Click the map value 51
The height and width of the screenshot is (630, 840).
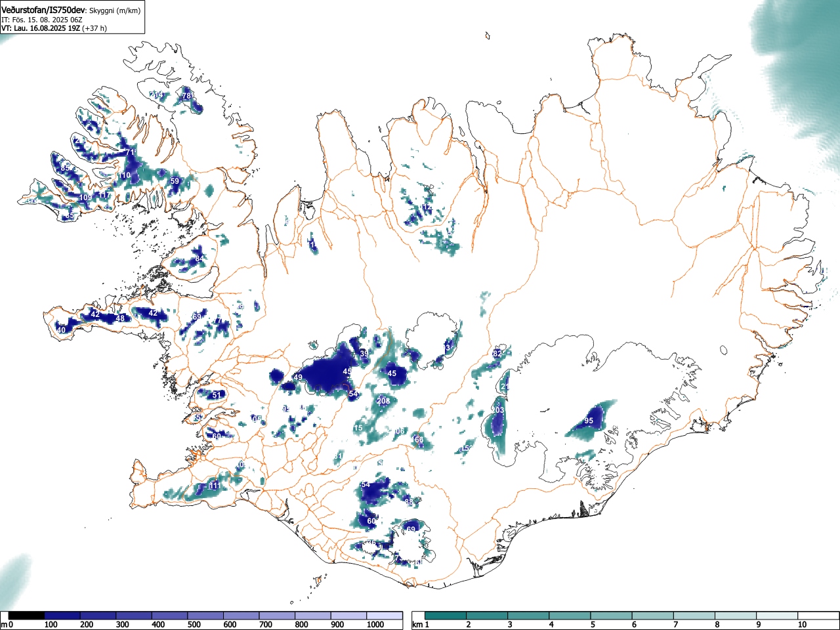coord(217,395)
